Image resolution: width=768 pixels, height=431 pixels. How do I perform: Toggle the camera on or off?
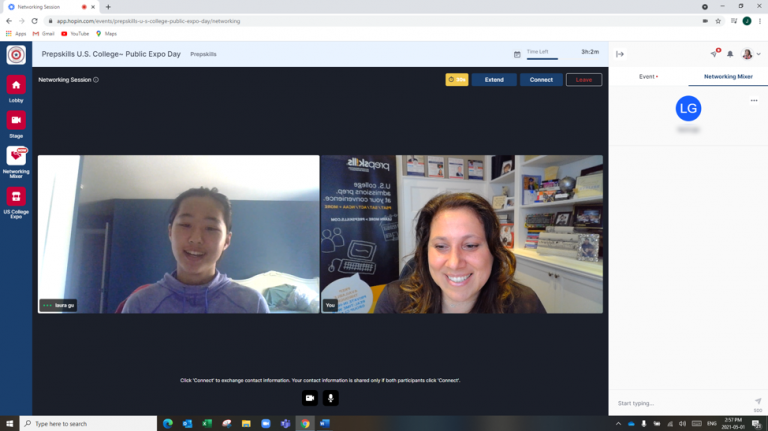tap(309, 398)
